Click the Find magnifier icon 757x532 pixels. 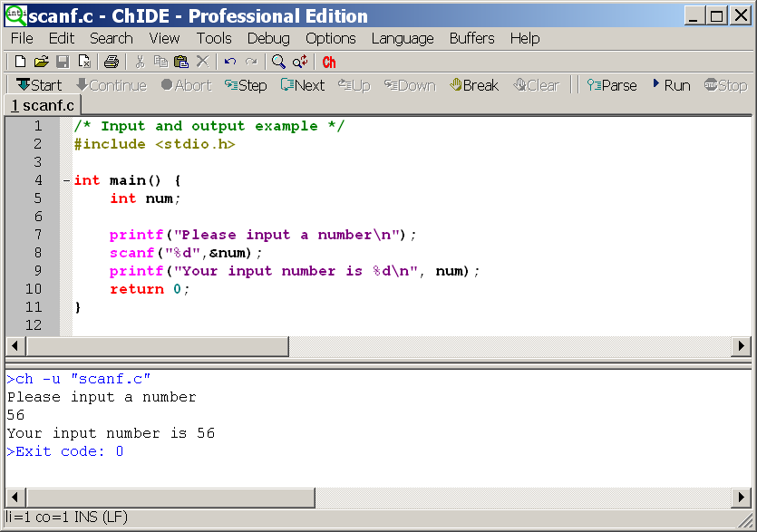tap(278, 62)
